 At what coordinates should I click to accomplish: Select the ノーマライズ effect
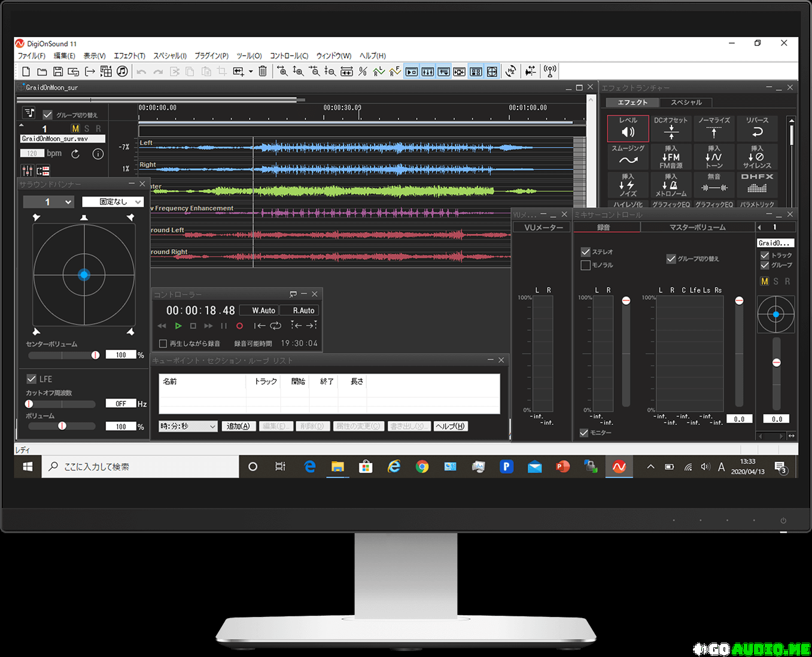coord(714,129)
